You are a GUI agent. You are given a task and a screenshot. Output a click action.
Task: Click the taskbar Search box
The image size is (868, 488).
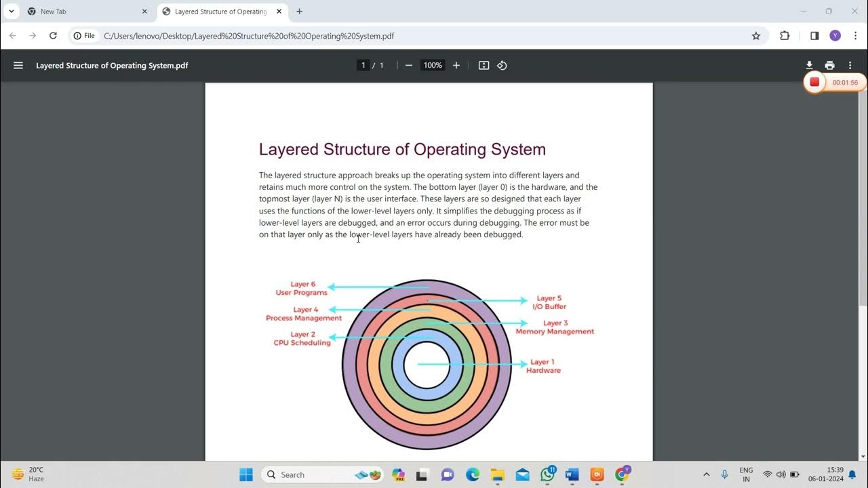click(x=322, y=474)
